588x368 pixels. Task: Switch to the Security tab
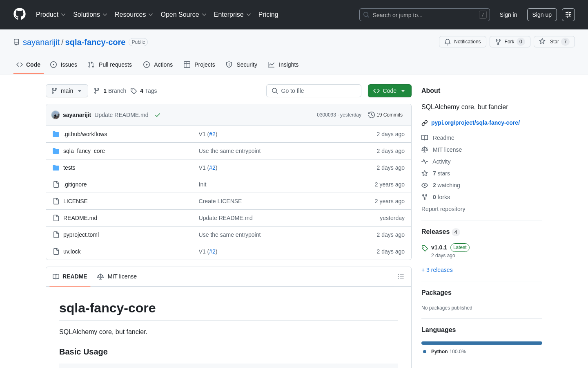pyautogui.click(x=242, y=65)
